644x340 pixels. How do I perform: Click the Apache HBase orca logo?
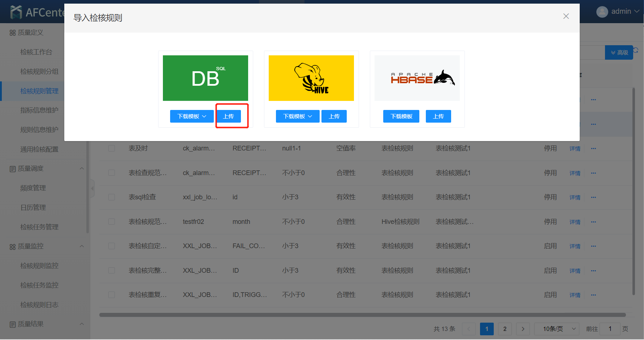coord(417,78)
